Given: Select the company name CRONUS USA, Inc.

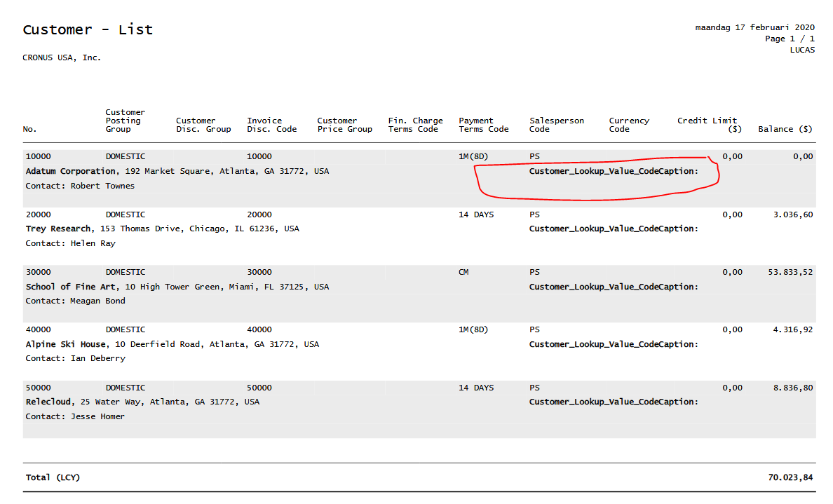Looking at the screenshot, I should click(62, 57).
